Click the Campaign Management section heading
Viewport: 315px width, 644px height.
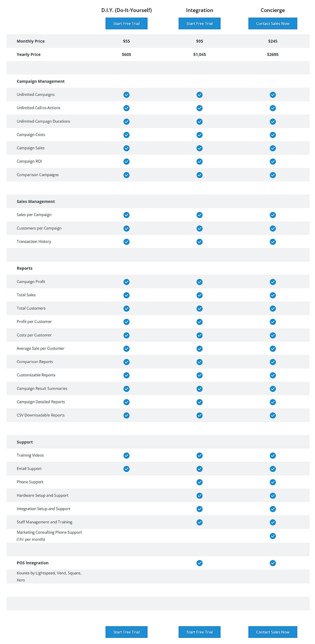point(41,81)
